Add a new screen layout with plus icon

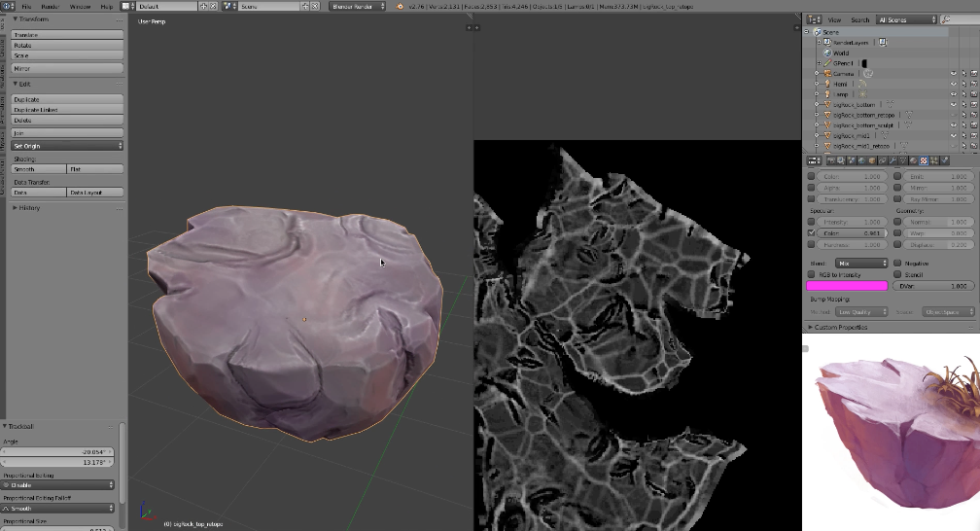coord(203,6)
